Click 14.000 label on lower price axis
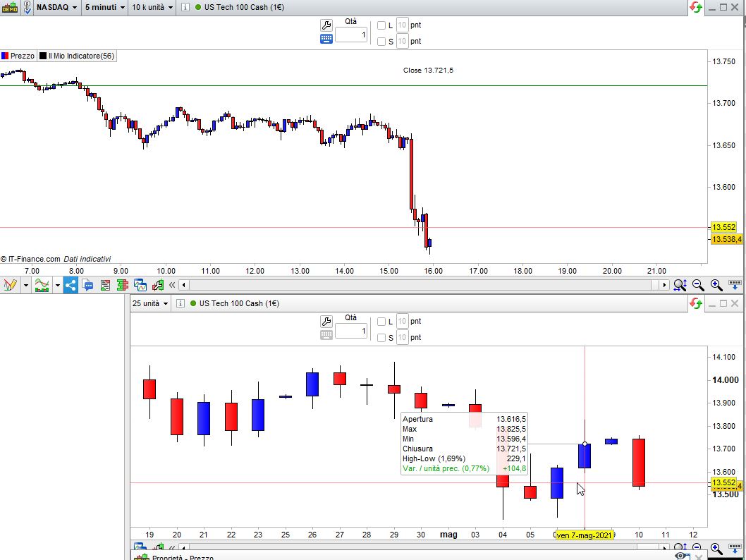 click(726, 379)
